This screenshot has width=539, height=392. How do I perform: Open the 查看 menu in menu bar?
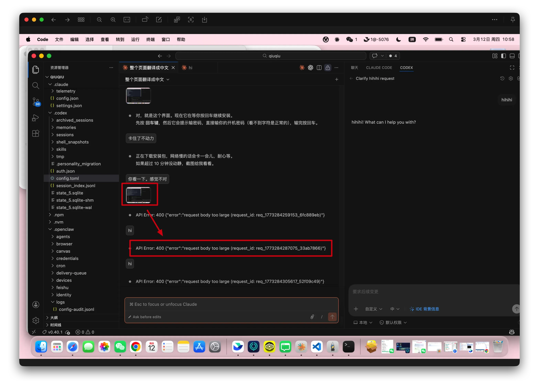[x=105, y=40]
